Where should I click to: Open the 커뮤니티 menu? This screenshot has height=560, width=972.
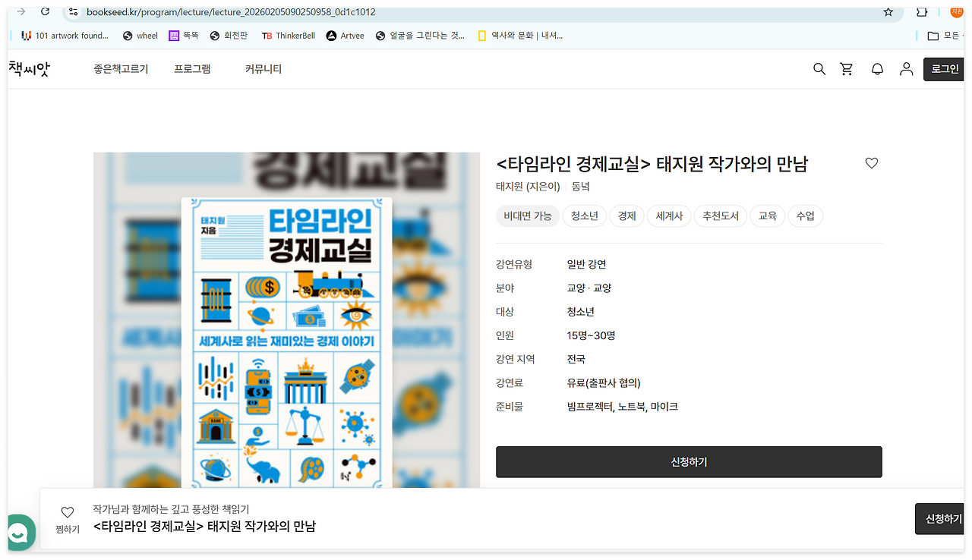(x=264, y=69)
